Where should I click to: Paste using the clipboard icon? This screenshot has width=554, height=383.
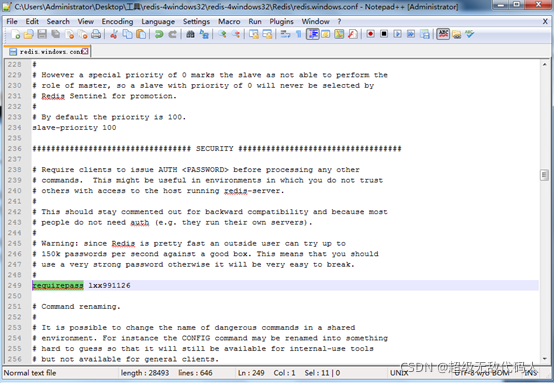(x=141, y=34)
